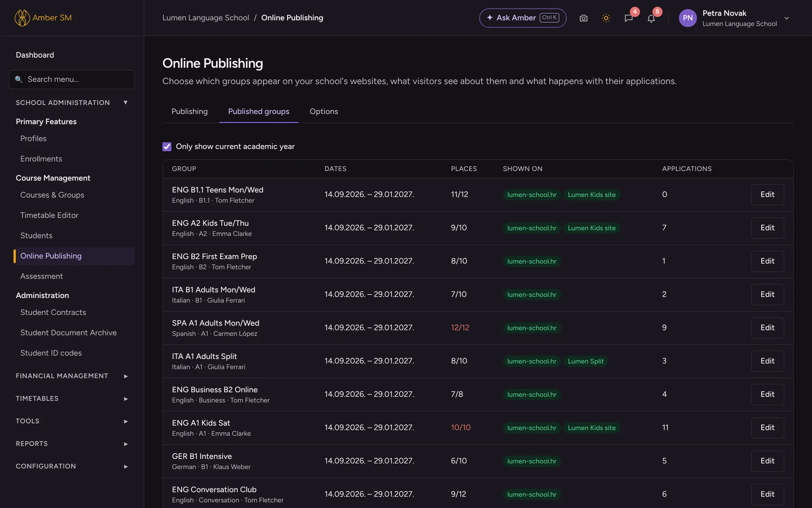Screen dimensions: 812x508
Task: Open Timetable Editor in the sidebar
Action: [x=49, y=215]
